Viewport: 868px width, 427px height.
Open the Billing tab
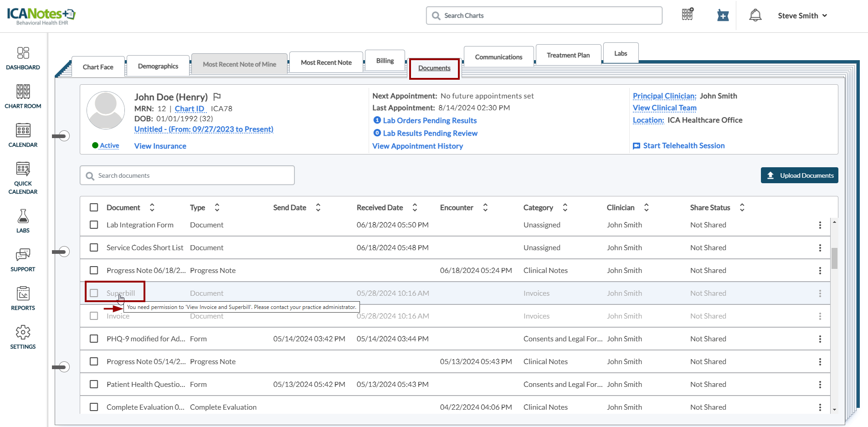[x=385, y=61]
